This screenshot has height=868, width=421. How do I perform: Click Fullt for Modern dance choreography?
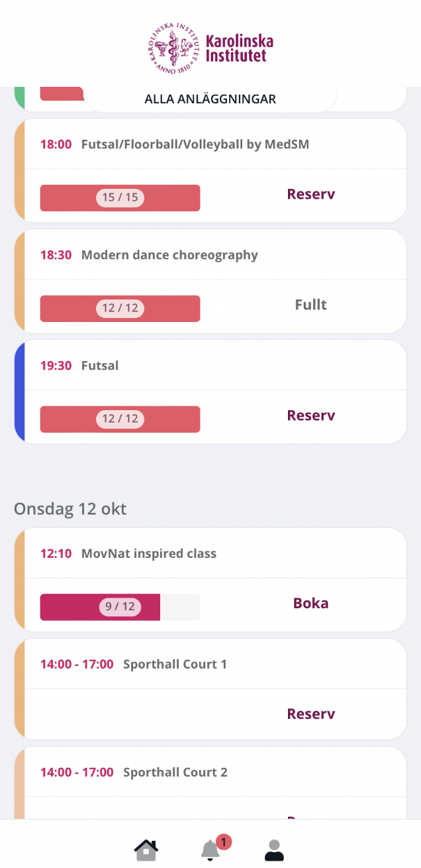pyautogui.click(x=310, y=305)
